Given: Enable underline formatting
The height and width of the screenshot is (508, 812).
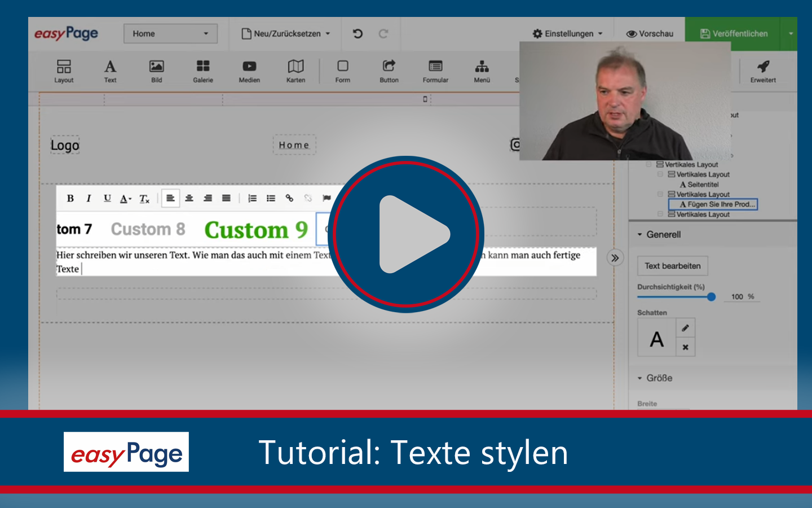Looking at the screenshot, I should [x=107, y=198].
